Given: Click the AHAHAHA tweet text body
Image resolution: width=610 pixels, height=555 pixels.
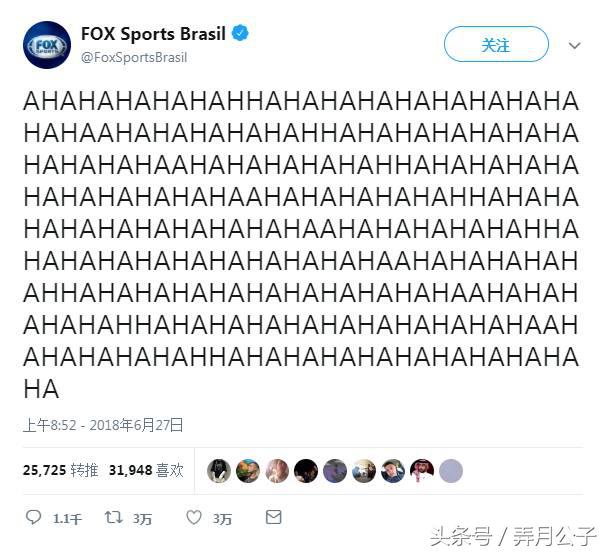Looking at the screenshot, I should tap(301, 245).
